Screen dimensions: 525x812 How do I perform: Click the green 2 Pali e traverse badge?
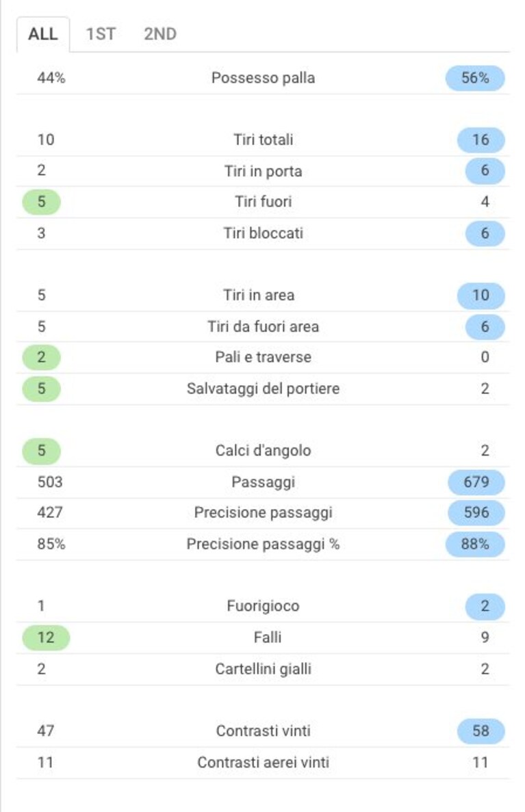(42, 357)
